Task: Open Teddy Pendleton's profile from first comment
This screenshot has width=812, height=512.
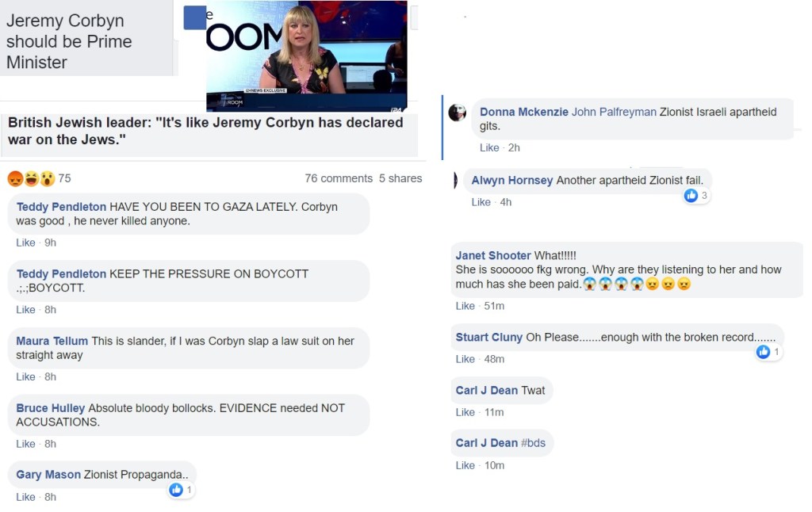Action: tap(61, 207)
